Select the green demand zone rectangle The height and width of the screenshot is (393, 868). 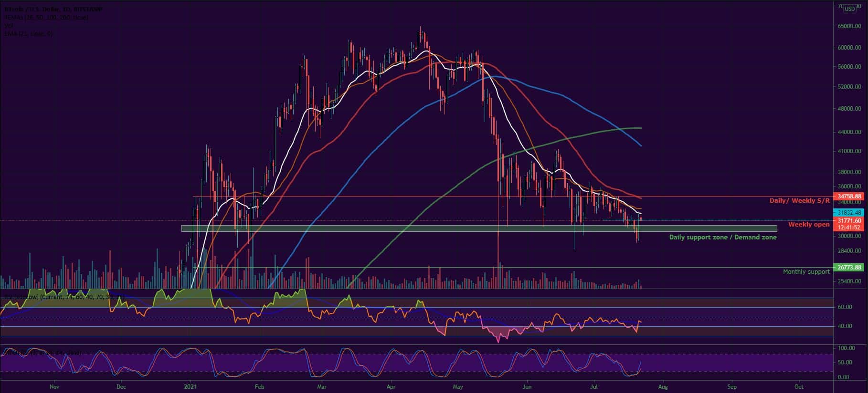click(479, 228)
